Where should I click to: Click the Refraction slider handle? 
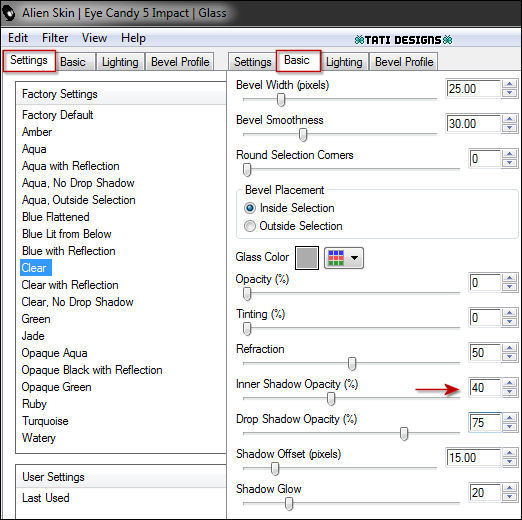tap(352, 364)
